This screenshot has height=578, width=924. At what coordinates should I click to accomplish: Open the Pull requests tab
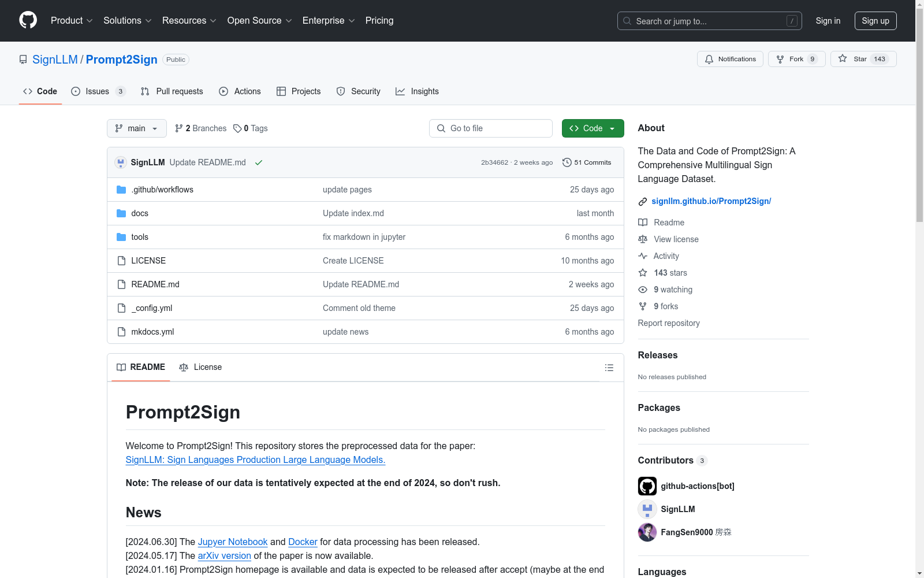pos(172,91)
